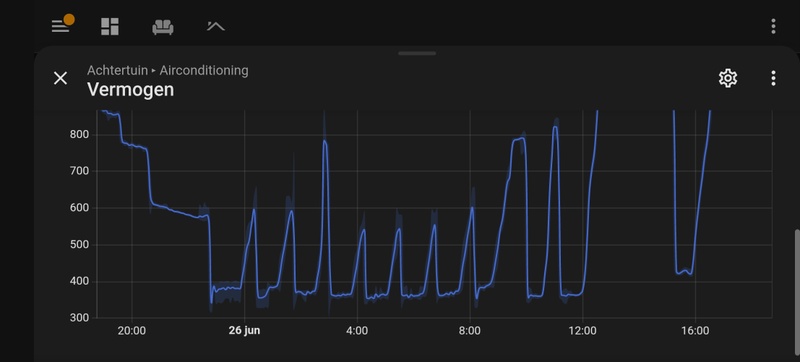This screenshot has width=800, height=362.
Task: Click the 500 y-axis value
Action: 80,245
